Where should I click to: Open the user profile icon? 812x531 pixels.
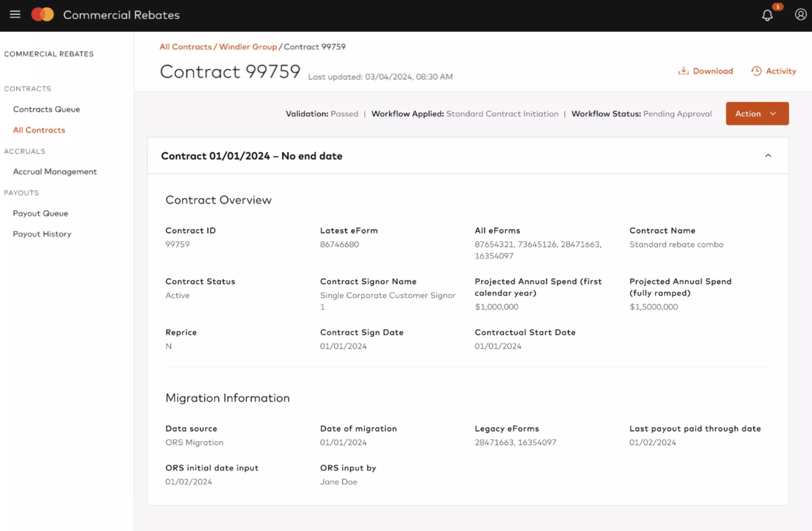click(801, 14)
